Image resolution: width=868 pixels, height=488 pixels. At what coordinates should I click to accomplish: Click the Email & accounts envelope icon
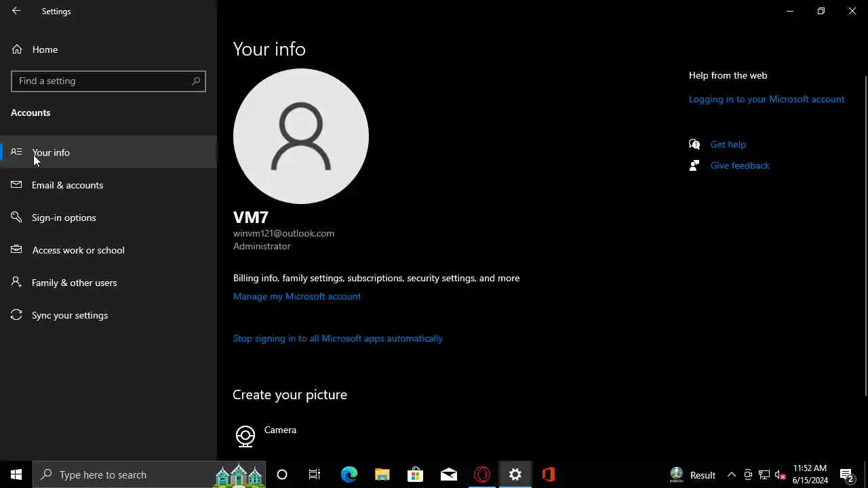point(17,184)
